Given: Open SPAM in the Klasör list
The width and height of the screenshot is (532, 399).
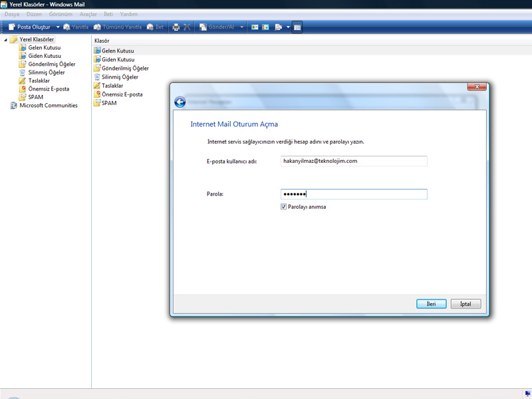Looking at the screenshot, I should pos(109,103).
